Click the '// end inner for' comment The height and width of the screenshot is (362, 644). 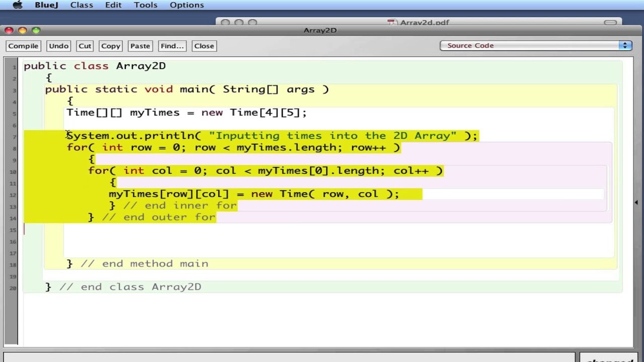[x=180, y=206]
